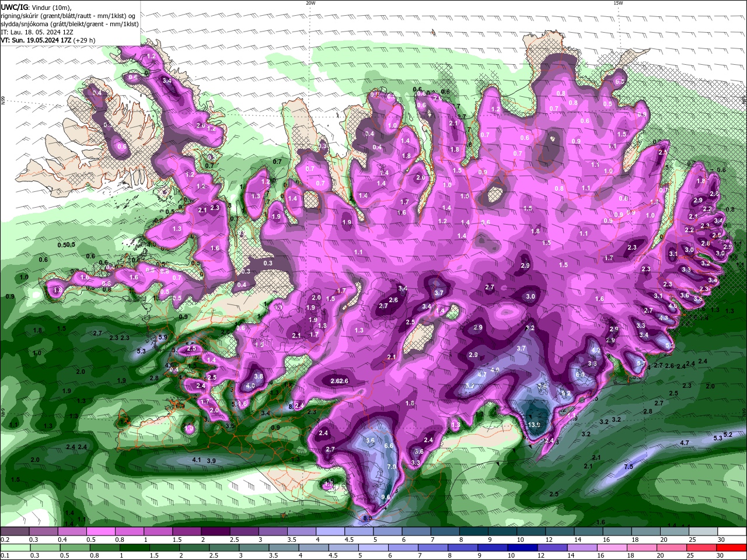Click the '13.9' precipitation maximum value
747x560 pixels.
(534, 425)
